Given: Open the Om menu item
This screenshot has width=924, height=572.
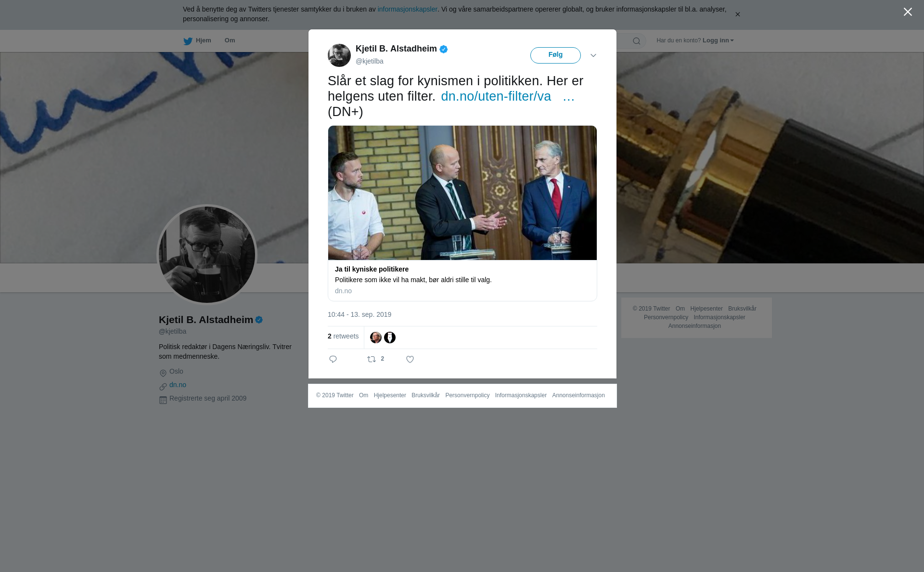Looking at the screenshot, I should click(x=230, y=40).
